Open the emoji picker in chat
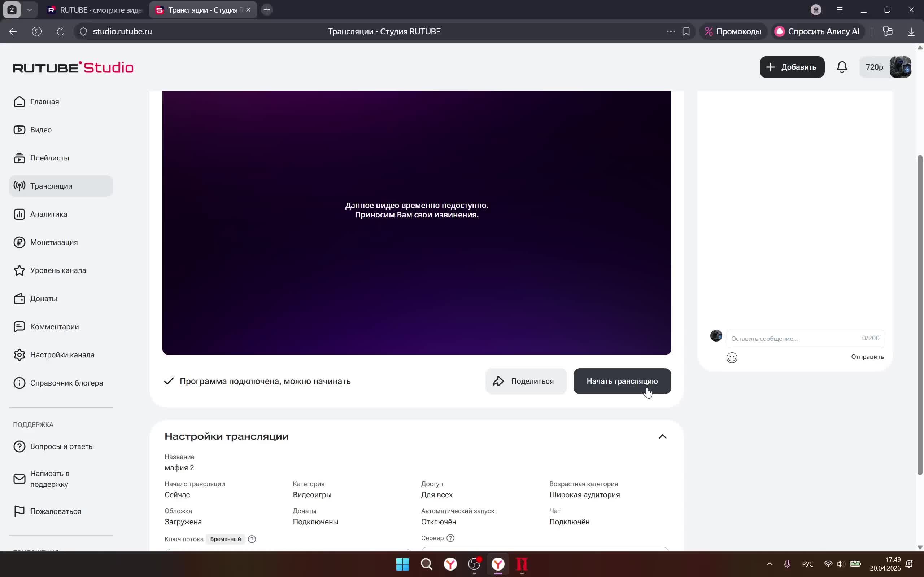Image resolution: width=924 pixels, height=577 pixels. [x=732, y=358]
